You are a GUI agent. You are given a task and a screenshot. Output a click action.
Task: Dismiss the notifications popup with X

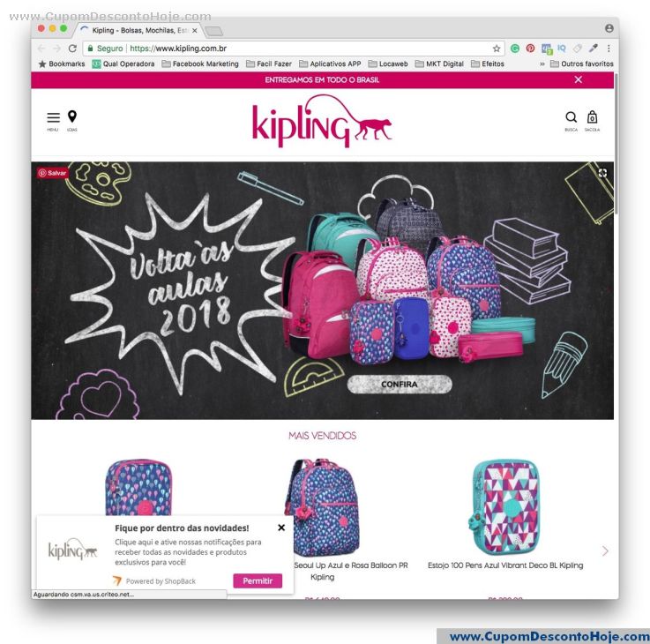(x=281, y=528)
